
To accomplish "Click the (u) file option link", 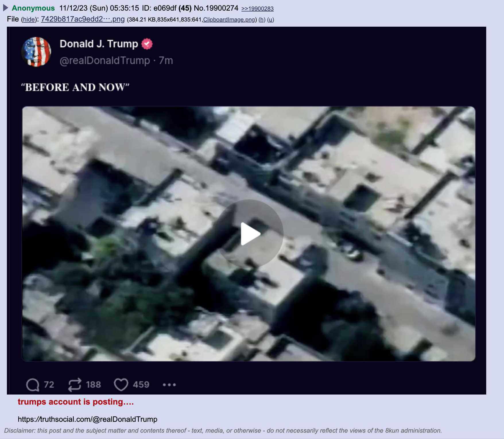I will (x=271, y=20).
